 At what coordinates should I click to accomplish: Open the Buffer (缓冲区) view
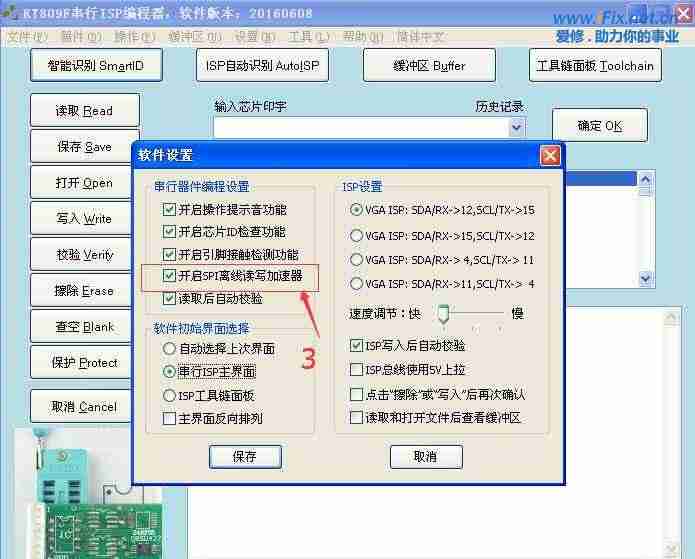pos(428,66)
